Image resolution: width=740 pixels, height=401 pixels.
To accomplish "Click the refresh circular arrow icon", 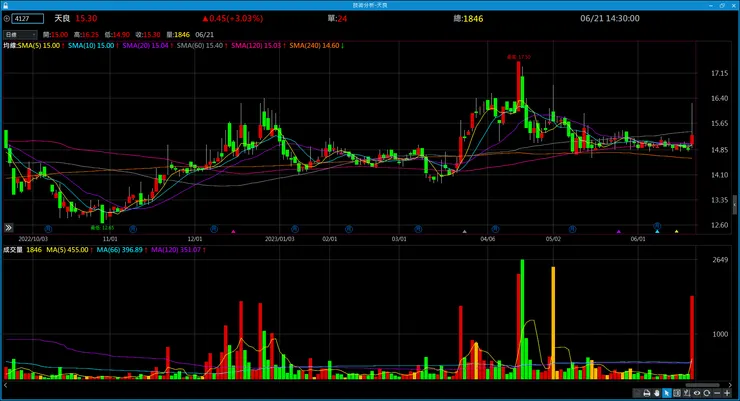I will tap(706, 393).
